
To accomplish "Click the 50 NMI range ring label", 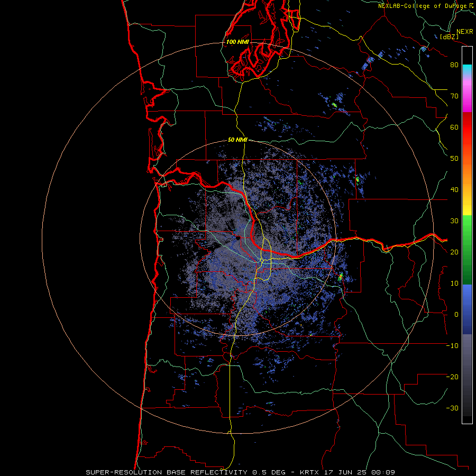I will [237, 140].
